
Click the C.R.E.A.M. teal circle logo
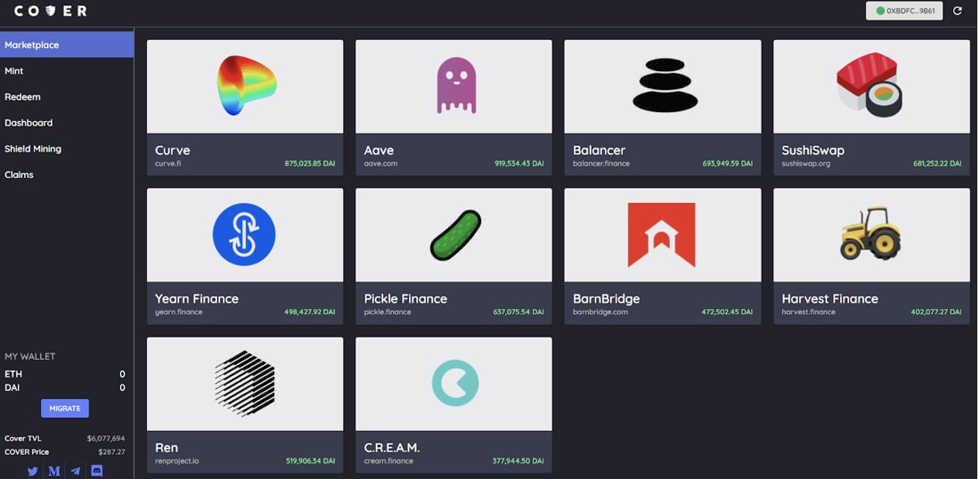(x=455, y=383)
